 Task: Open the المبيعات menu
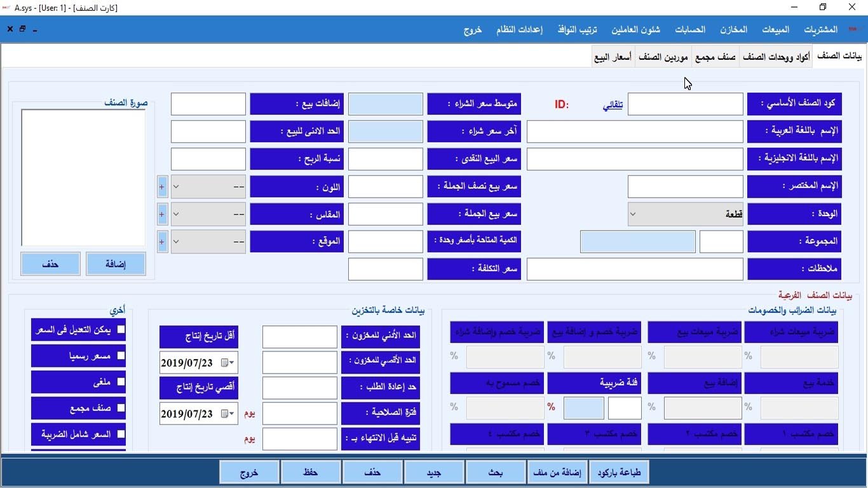pos(775,30)
